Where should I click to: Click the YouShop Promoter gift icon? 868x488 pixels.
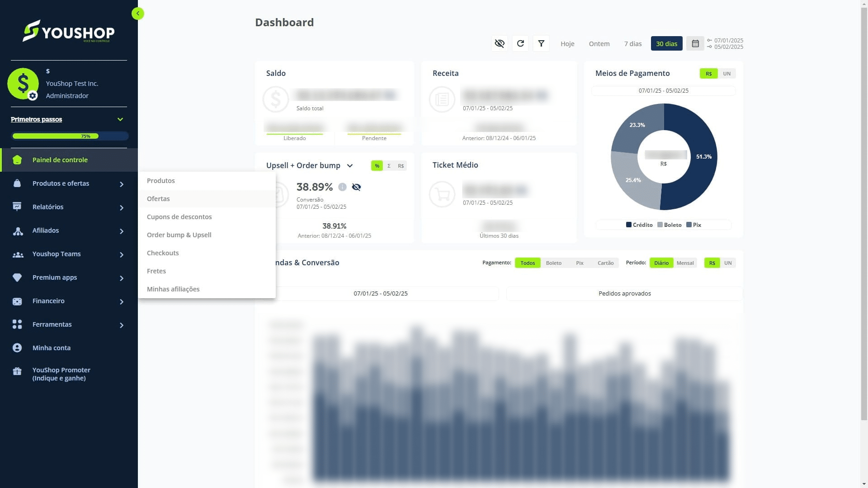coord(17,371)
